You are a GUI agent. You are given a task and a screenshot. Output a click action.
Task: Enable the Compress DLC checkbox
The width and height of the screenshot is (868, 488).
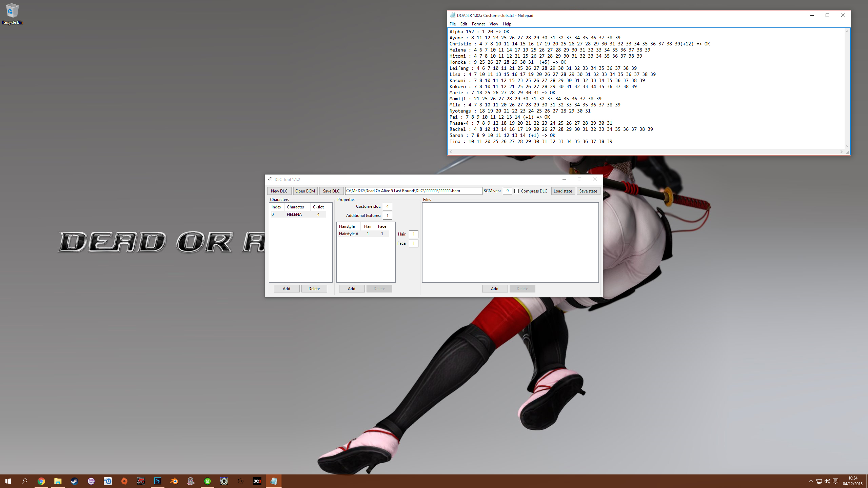click(517, 191)
